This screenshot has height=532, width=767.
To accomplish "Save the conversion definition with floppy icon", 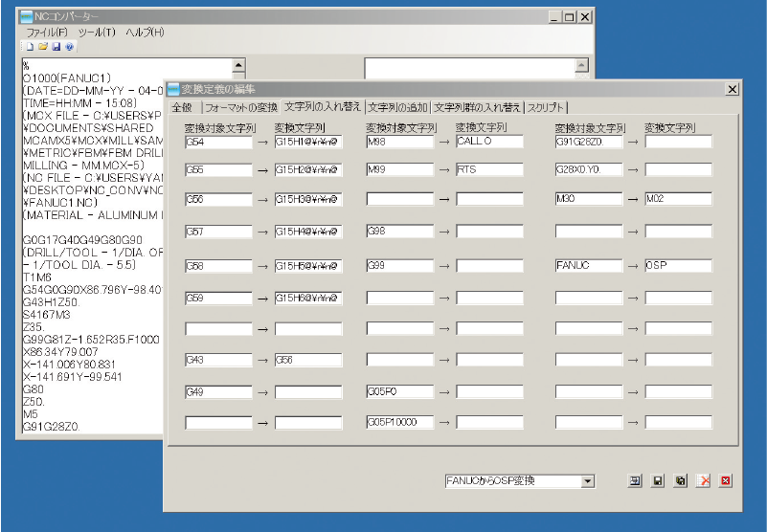I will (658, 481).
